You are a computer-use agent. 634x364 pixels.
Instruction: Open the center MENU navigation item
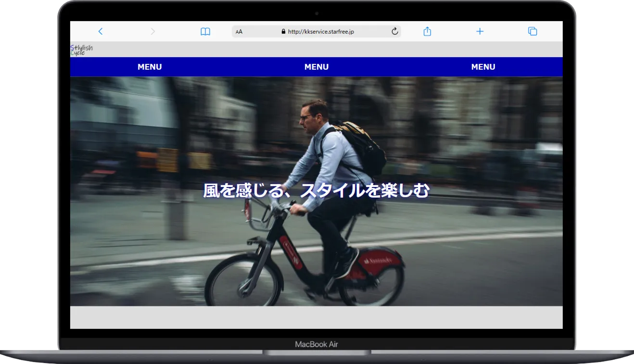pos(316,67)
